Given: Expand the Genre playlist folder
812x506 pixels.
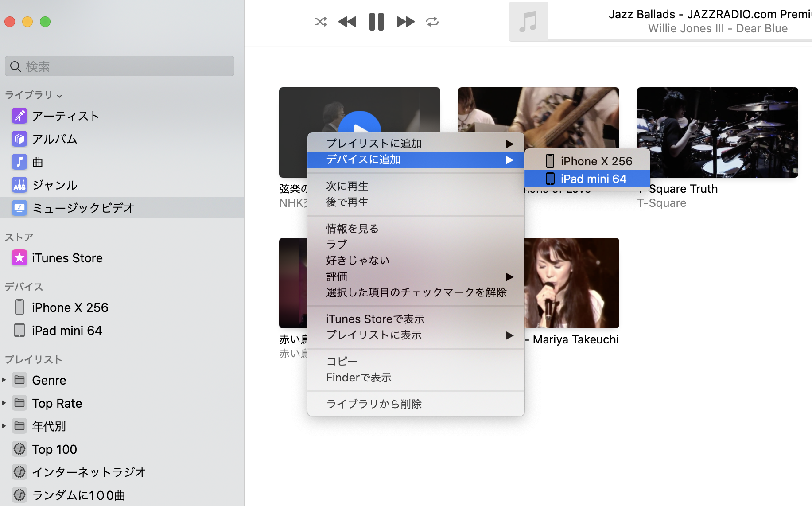Looking at the screenshot, I should point(4,380).
